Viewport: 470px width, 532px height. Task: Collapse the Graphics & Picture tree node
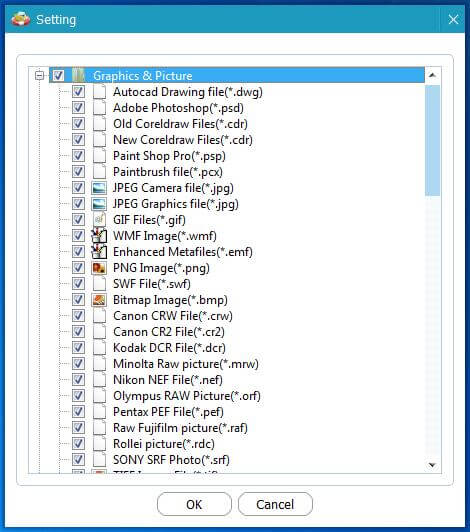coord(39,75)
